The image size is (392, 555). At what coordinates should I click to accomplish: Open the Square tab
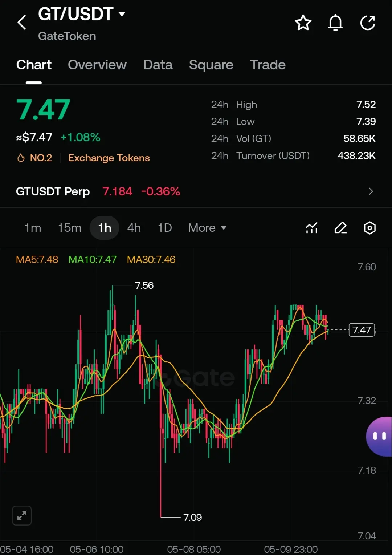pos(211,65)
